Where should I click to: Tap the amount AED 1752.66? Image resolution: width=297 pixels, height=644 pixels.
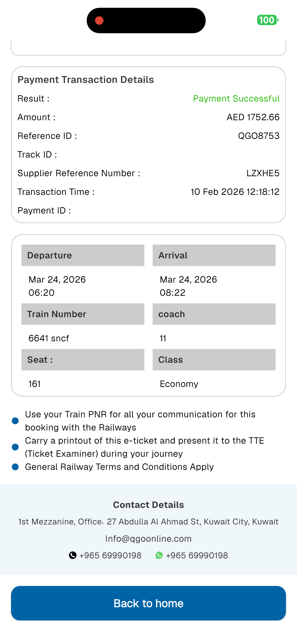tap(253, 117)
